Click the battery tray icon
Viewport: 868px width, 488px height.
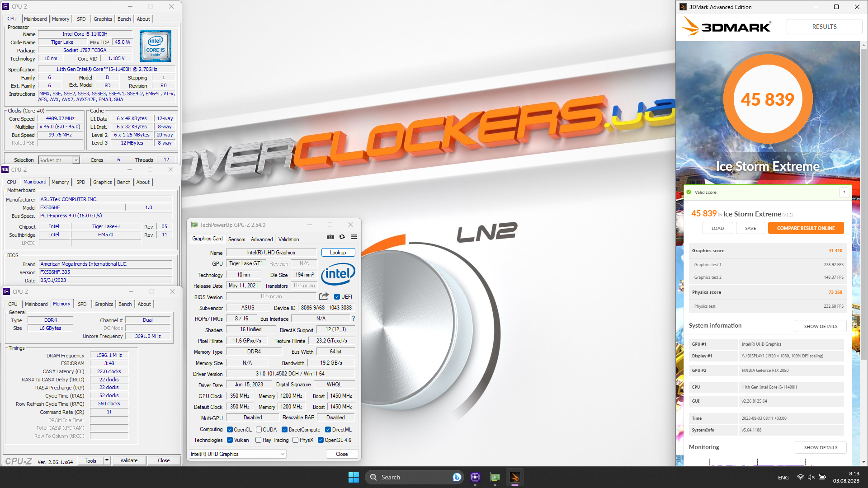click(822, 477)
